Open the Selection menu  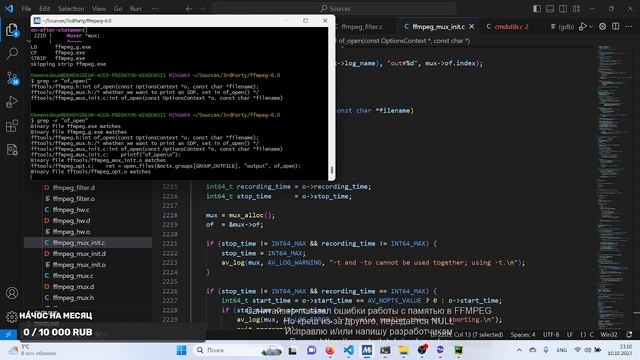click(x=71, y=9)
